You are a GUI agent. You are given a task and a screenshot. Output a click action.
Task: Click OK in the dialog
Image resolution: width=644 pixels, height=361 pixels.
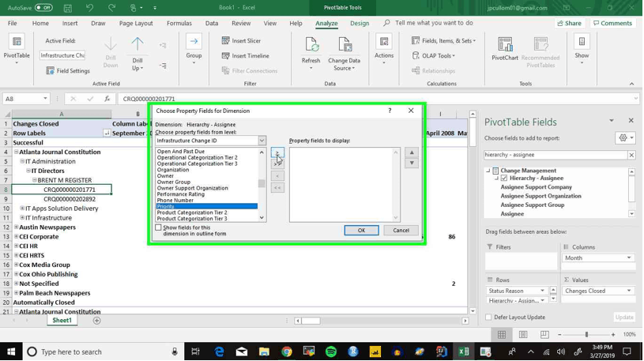tap(361, 231)
